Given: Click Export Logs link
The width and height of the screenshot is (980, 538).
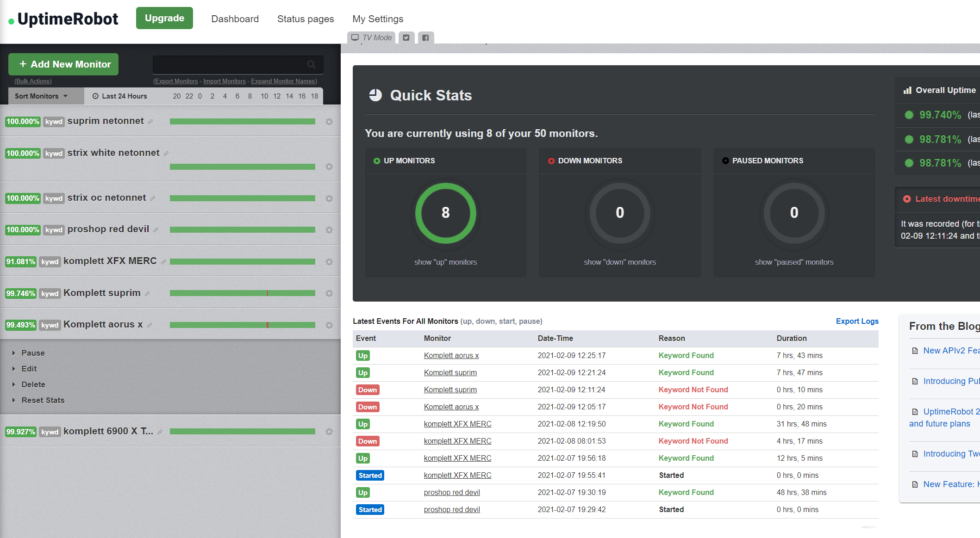Looking at the screenshot, I should [857, 321].
